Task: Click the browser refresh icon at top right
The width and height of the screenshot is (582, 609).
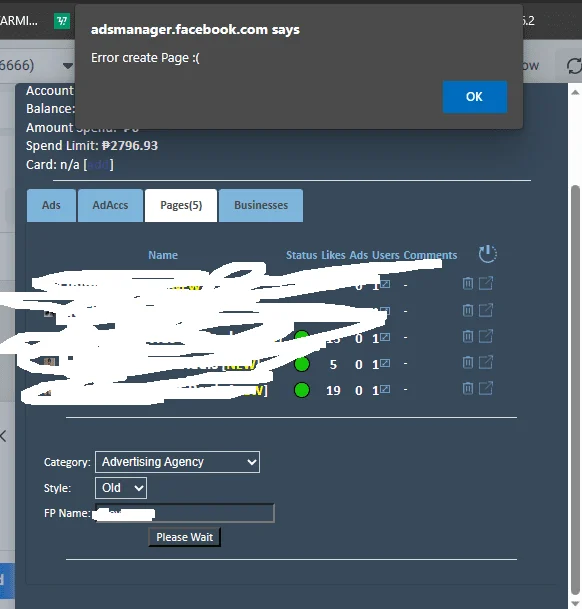Action: click(574, 66)
